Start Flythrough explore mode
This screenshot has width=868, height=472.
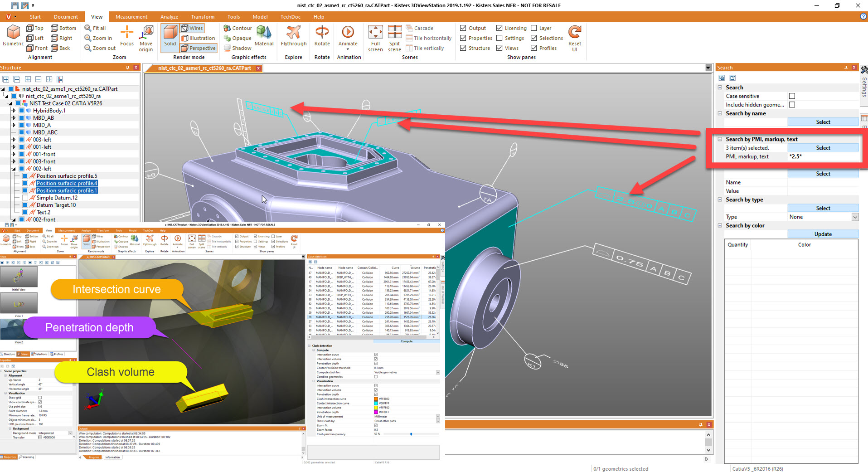(x=294, y=33)
